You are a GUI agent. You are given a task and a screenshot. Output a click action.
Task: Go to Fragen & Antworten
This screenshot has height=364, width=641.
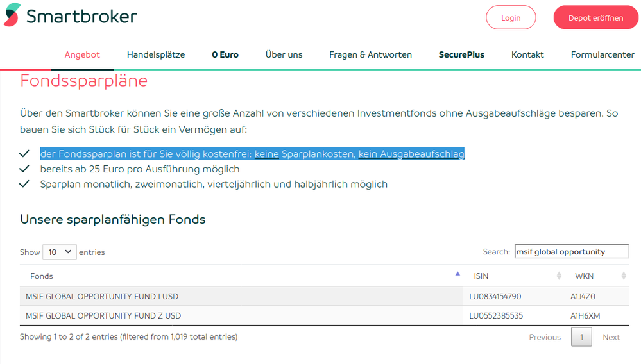[370, 54]
